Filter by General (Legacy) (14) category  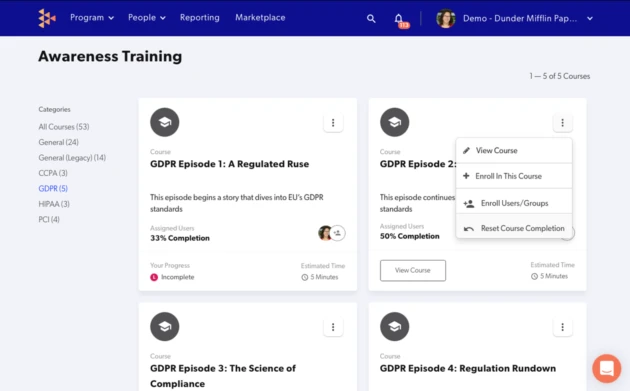click(x=72, y=158)
